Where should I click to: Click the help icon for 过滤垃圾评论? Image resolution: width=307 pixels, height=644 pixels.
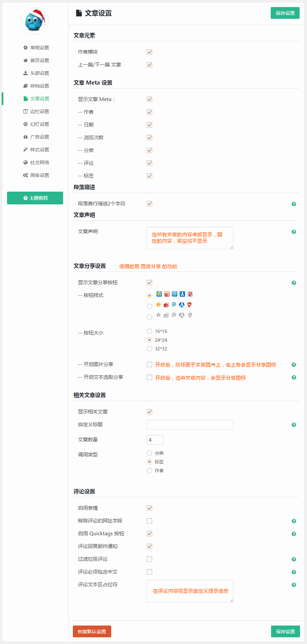click(294, 559)
